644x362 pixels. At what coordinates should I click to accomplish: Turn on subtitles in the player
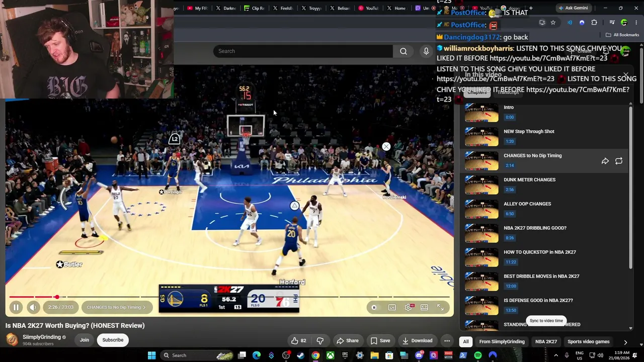tap(392, 307)
